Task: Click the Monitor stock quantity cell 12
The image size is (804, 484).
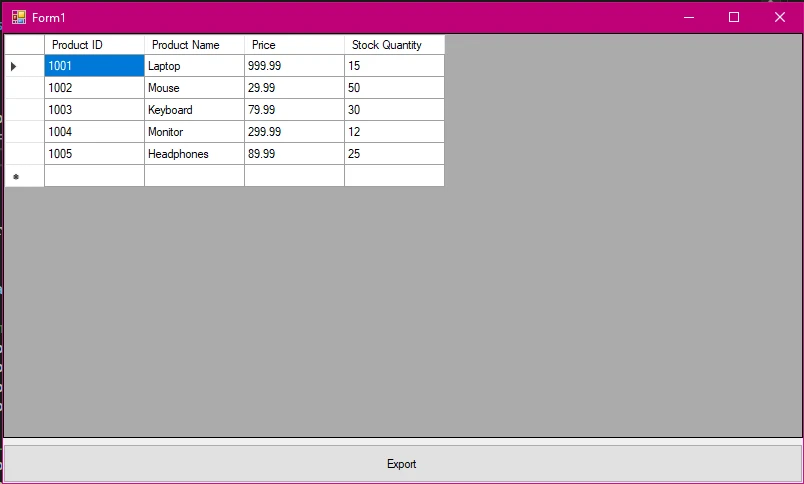Action: point(394,132)
